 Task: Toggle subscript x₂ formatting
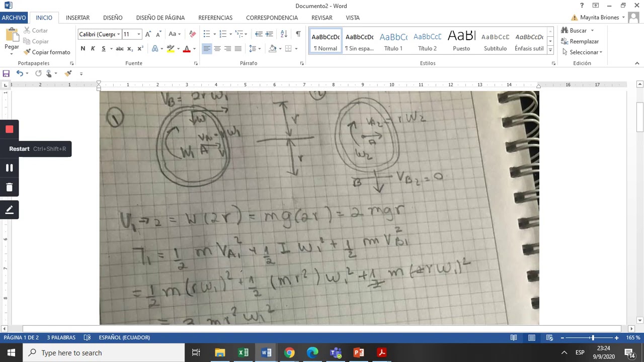(130, 49)
